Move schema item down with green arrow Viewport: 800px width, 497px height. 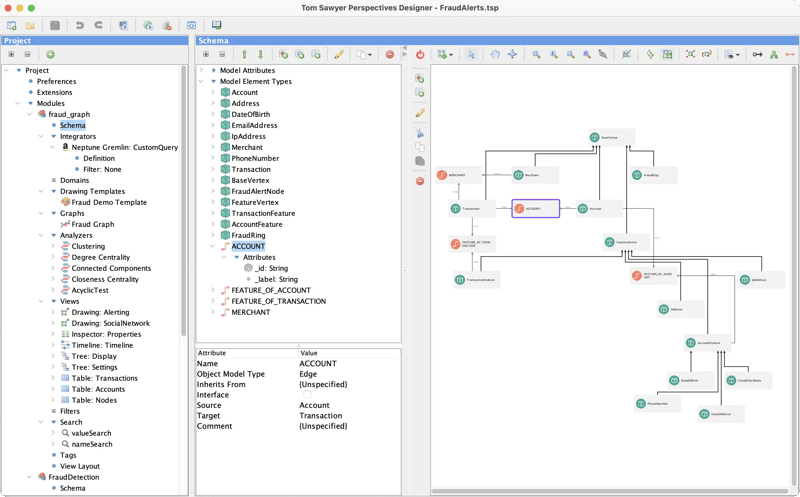(x=261, y=54)
